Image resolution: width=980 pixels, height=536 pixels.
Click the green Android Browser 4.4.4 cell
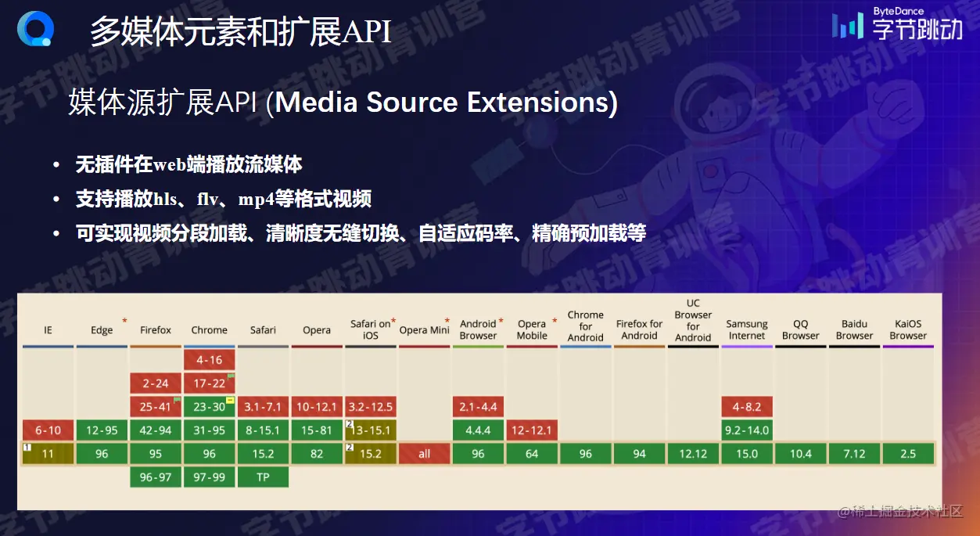click(478, 430)
